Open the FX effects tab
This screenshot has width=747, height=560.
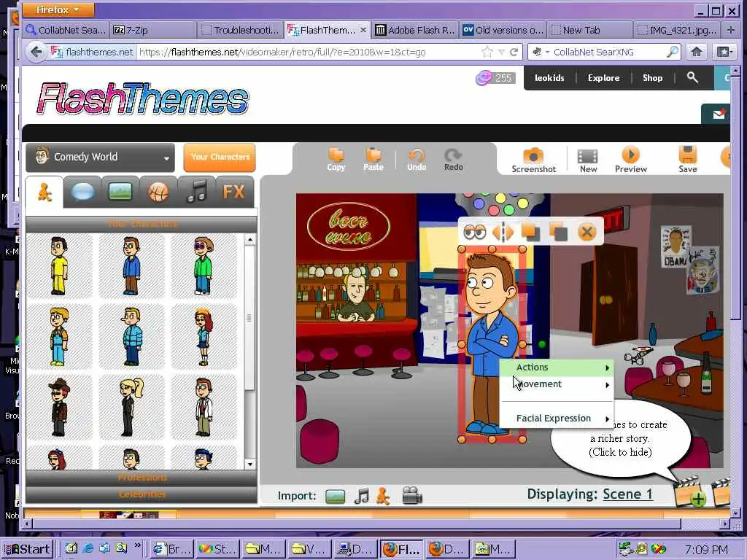coord(233,192)
